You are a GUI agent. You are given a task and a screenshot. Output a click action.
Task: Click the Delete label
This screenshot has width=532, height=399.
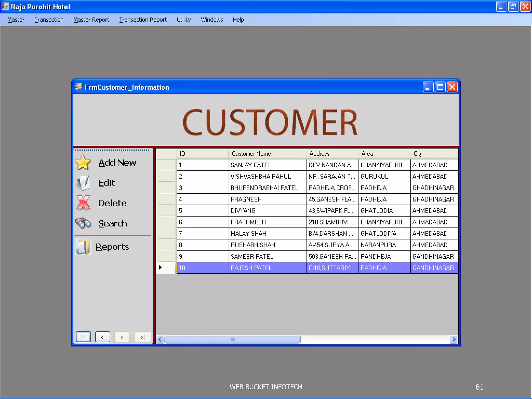112,203
